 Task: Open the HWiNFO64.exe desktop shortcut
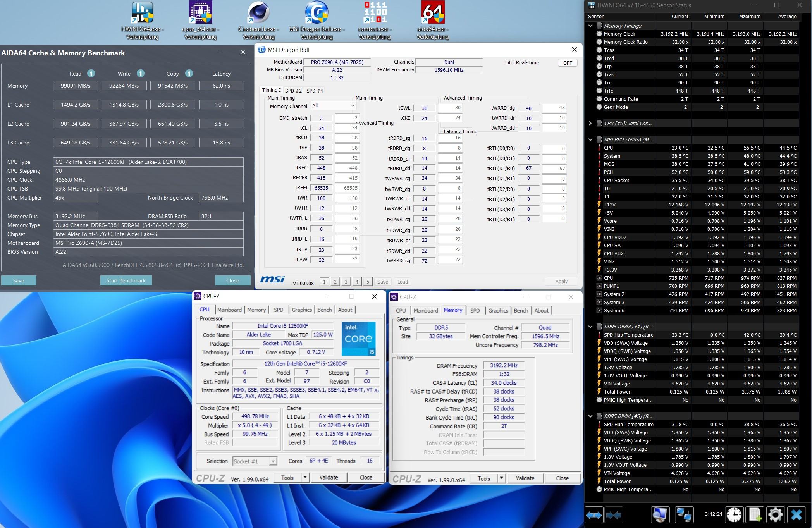[142, 21]
